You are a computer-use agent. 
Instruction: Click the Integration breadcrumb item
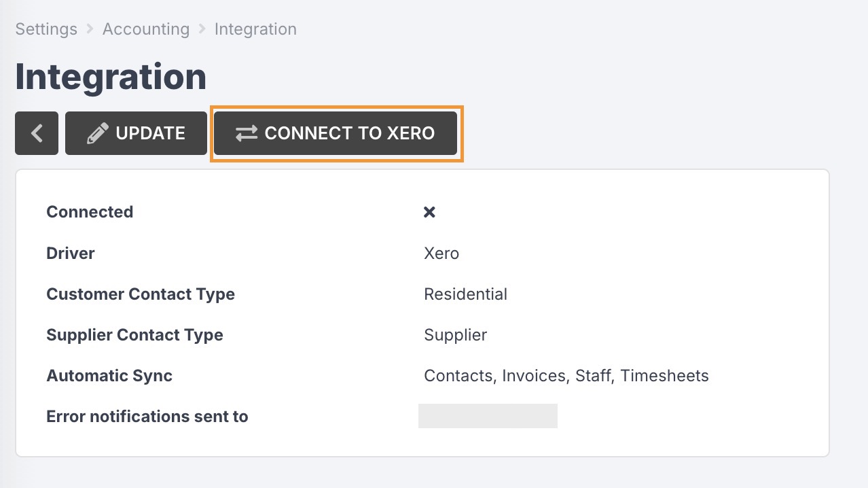pos(255,29)
